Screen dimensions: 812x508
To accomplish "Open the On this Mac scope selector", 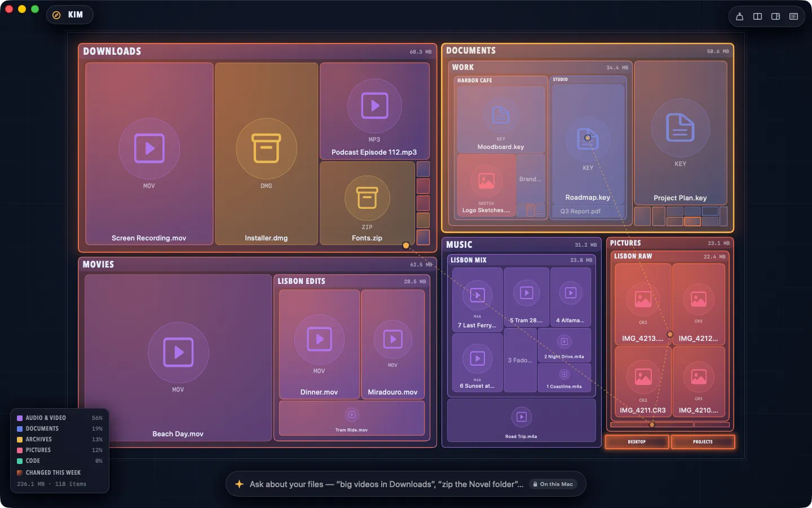I will (x=553, y=484).
